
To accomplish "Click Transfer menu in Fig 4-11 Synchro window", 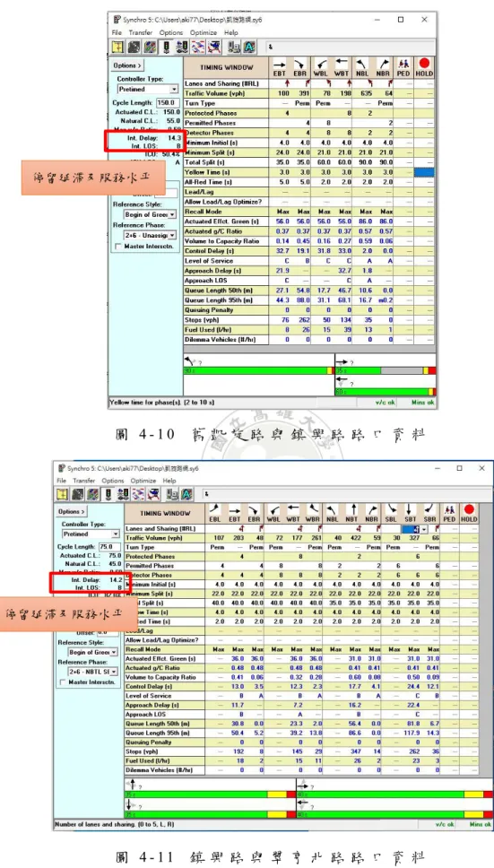I will pyautogui.click(x=84, y=481).
